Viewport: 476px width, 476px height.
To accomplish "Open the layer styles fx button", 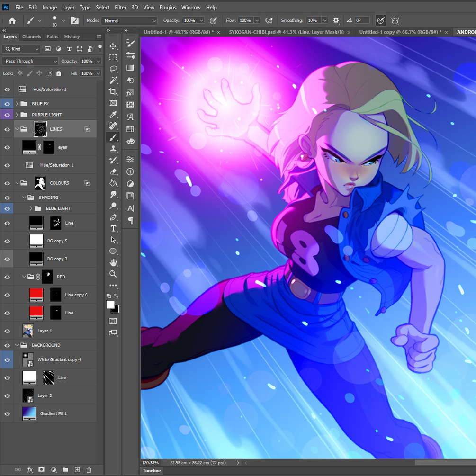I will coord(30,470).
